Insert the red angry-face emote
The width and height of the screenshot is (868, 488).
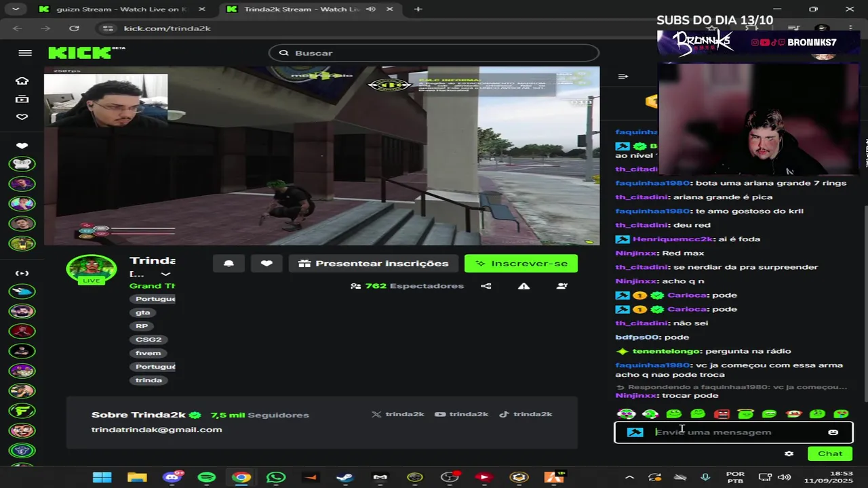click(722, 413)
